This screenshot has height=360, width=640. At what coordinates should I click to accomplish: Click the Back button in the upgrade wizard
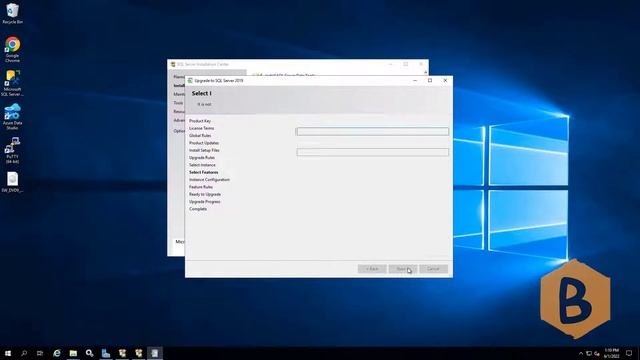372,269
